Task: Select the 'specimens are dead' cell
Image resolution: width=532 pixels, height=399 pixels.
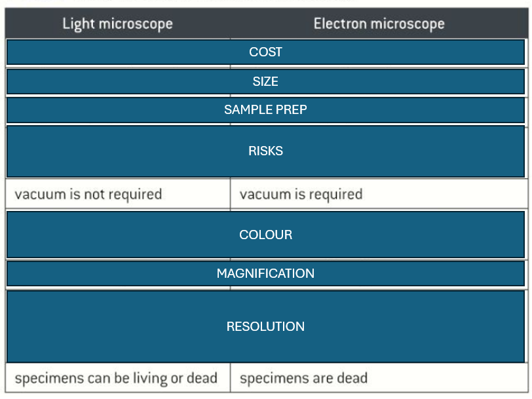Action: [379, 378]
